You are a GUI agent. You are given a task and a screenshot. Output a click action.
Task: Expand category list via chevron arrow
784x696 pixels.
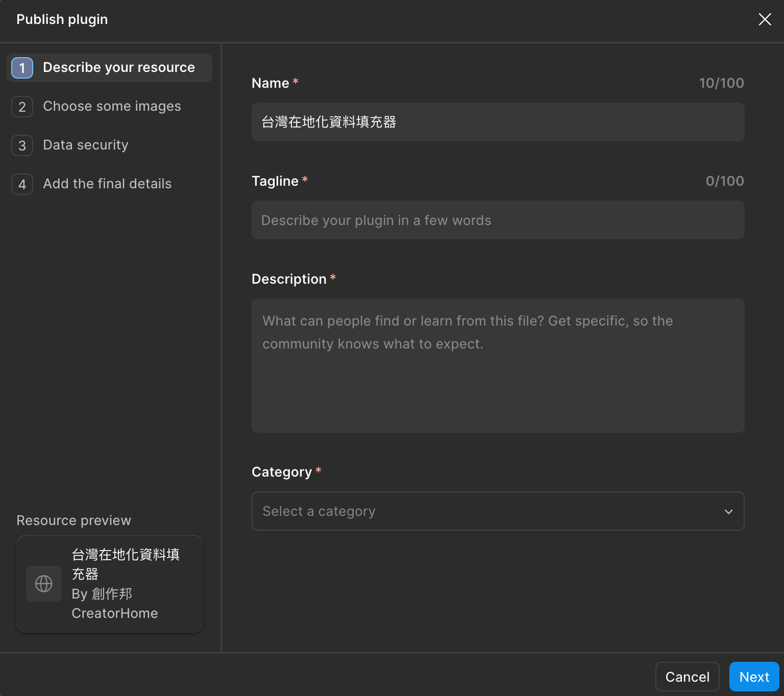click(x=728, y=511)
